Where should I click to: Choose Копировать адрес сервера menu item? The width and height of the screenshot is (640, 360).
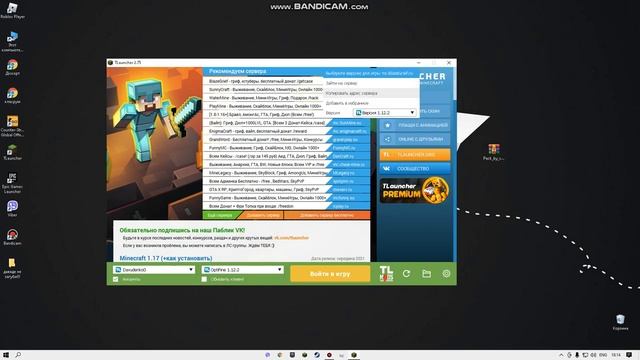371,93
